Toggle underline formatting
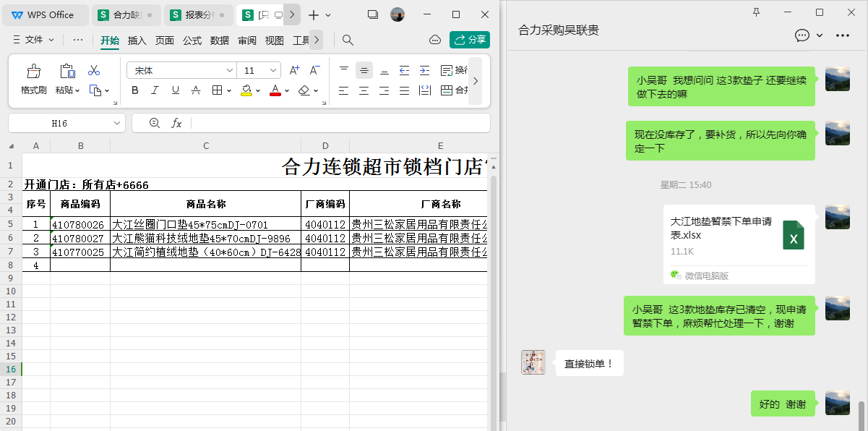Screen dimensions: 868x431 pos(175,90)
